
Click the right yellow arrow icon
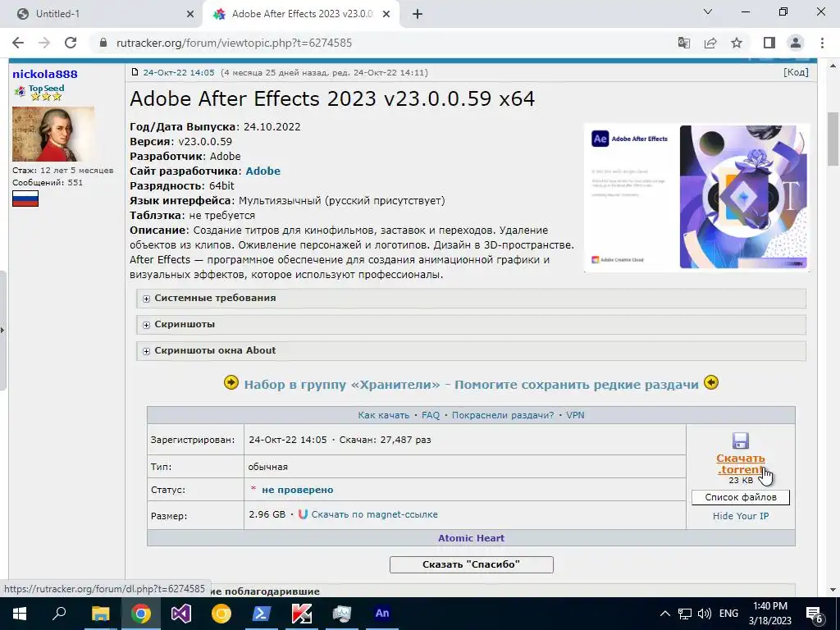[x=711, y=382]
